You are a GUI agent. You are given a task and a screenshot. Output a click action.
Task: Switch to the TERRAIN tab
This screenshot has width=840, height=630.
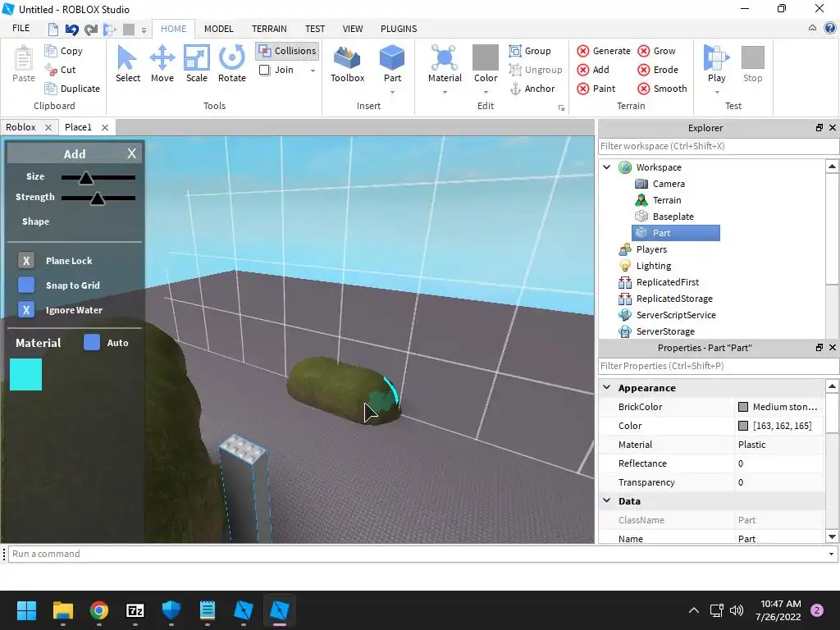click(x=269, y=29)
